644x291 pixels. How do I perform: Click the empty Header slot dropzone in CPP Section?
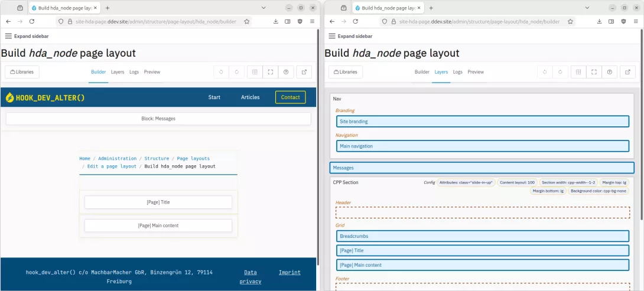[x=483, y=212]
